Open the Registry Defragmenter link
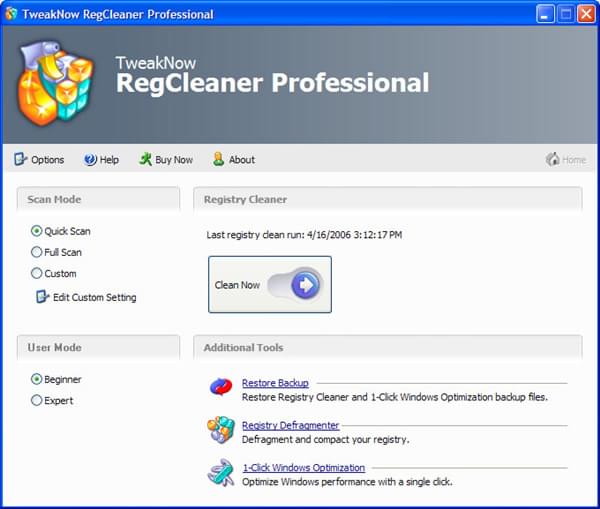The height and width of the screenshot is (509, 600). (290, 425)
